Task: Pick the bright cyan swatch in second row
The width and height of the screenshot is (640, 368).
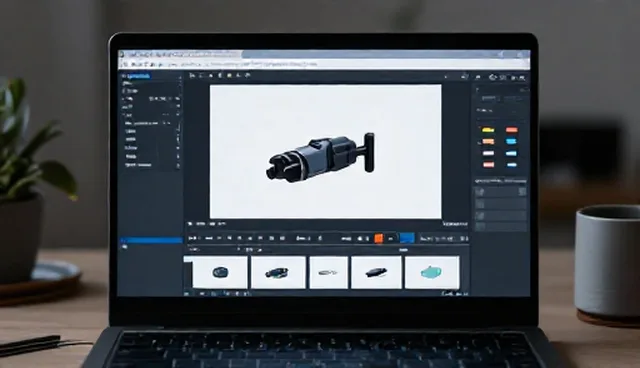Action: [x=511, y=142]
